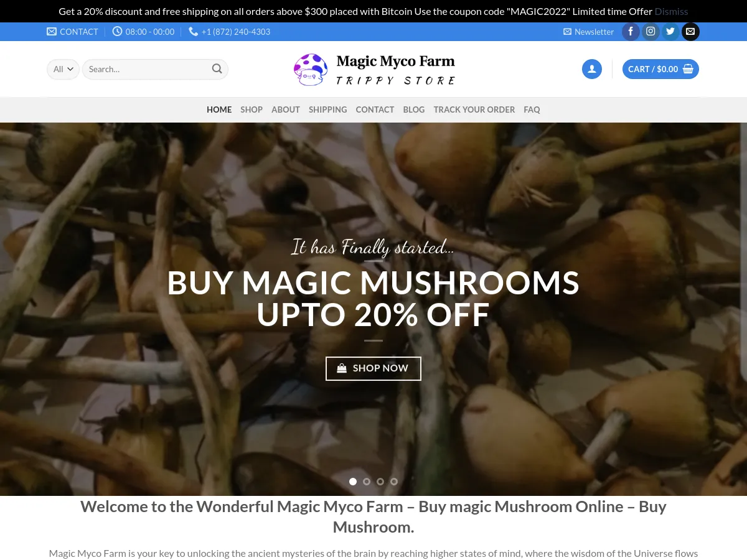747x560 pixels.
Task: Send email via the top-right envelope icon
Action: [x=690, y=32]
